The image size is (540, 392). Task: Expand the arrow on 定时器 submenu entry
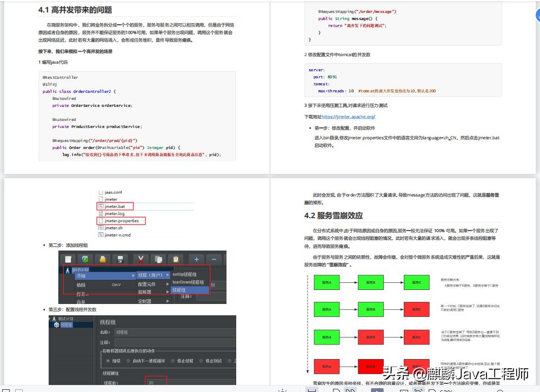pyautogui.click(x=168, y=301)
